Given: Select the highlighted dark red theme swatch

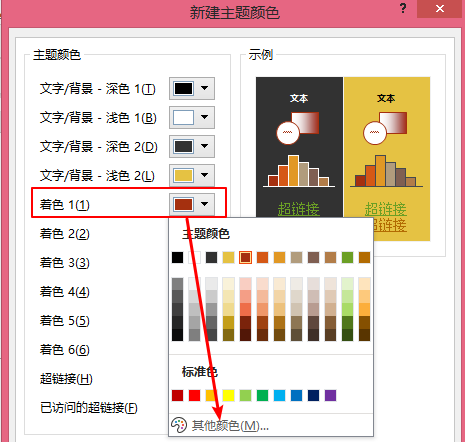Looking at the screenshot, I should coord(245,257).
